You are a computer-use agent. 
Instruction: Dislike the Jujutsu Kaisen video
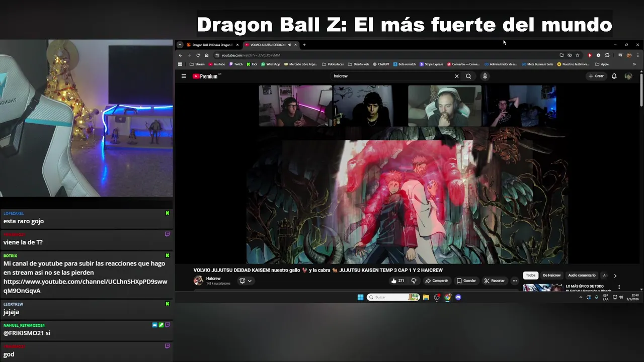414,281
